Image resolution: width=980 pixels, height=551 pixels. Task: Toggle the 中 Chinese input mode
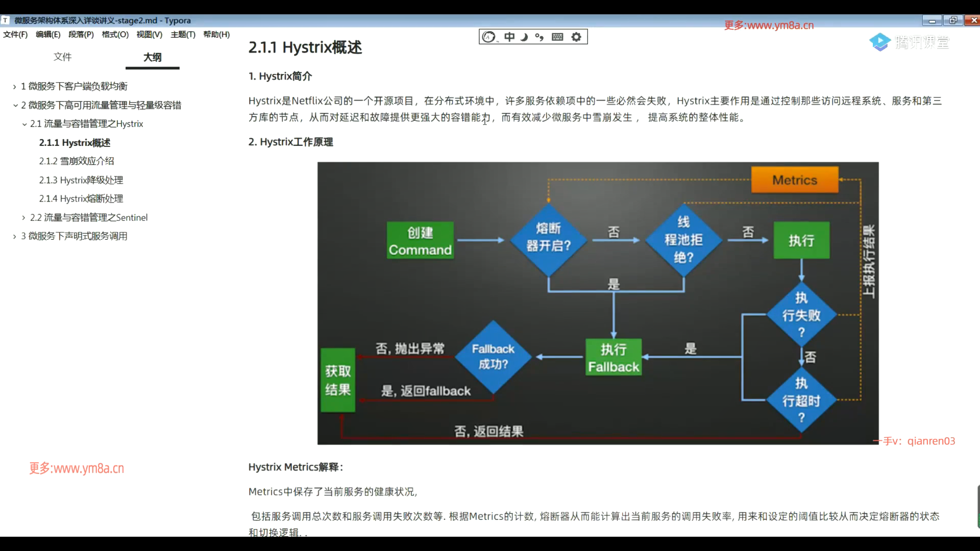point(509,37)
